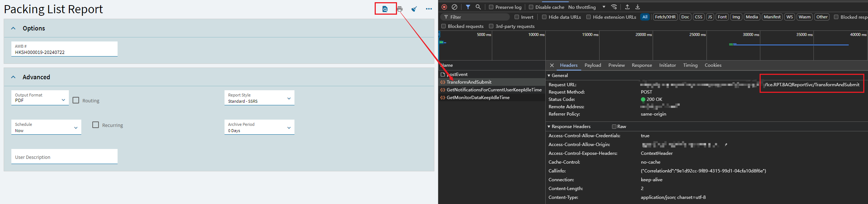
Task: Click the clear/broom icon in report toolbar
Action: pyautogui.click(x=414, y=9)
